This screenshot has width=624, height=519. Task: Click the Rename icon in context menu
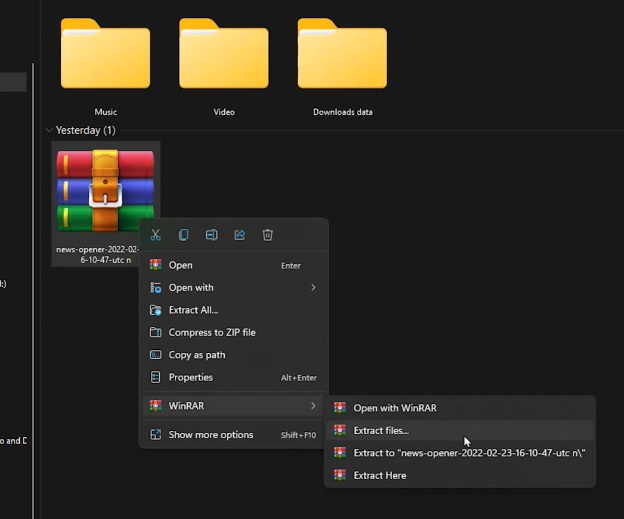click(211, 235)
